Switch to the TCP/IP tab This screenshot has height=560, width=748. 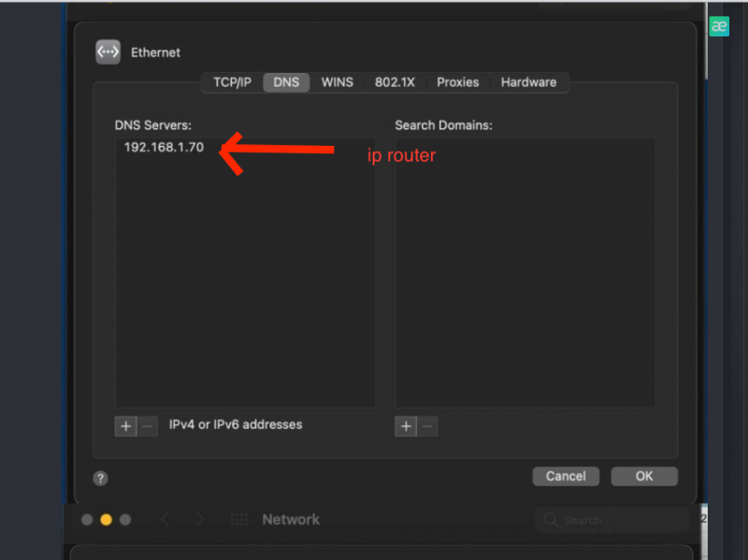tap(232, 82)
